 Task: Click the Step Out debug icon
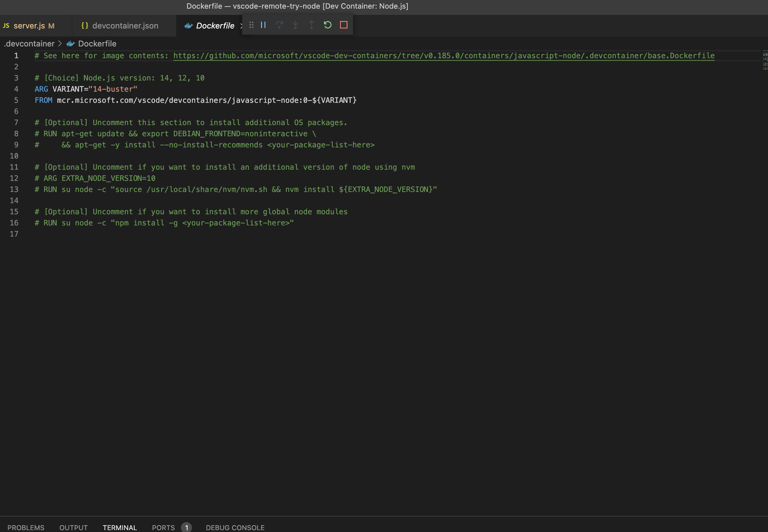pos(311,25)
